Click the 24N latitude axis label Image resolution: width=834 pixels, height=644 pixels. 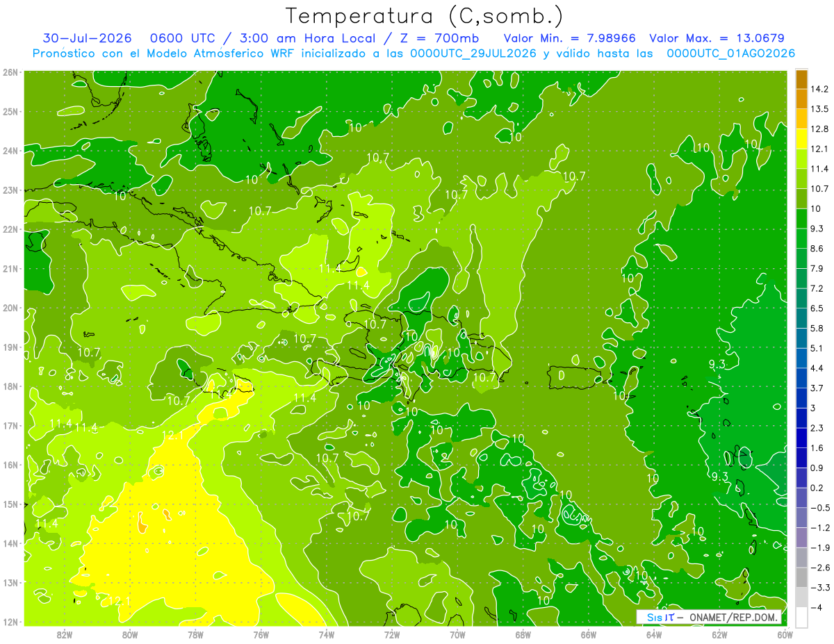tap(10, 151)
